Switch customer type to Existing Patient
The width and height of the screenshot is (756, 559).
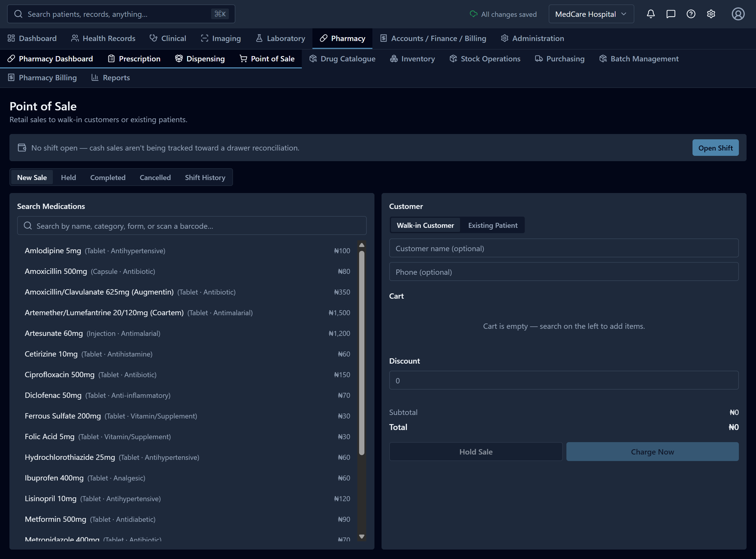point(493,225)
